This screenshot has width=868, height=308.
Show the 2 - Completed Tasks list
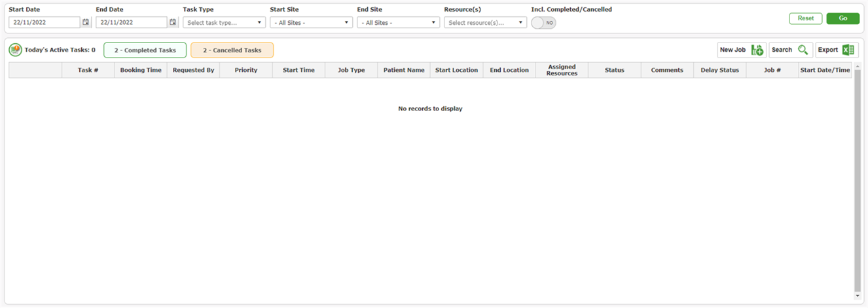coord(145,50)
